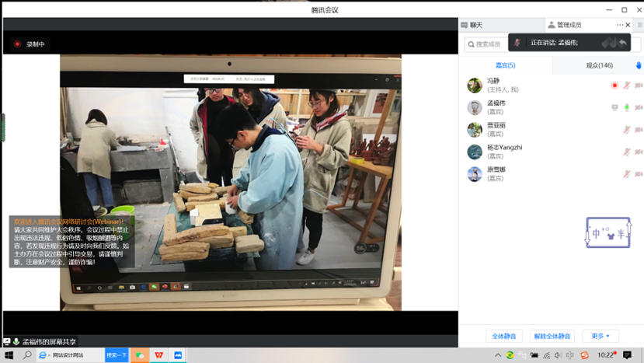Image resolution: width=644 pixels, height=363 pixels.
Task: Click the reply arrow in speaking banner
Action: [622, 43]
